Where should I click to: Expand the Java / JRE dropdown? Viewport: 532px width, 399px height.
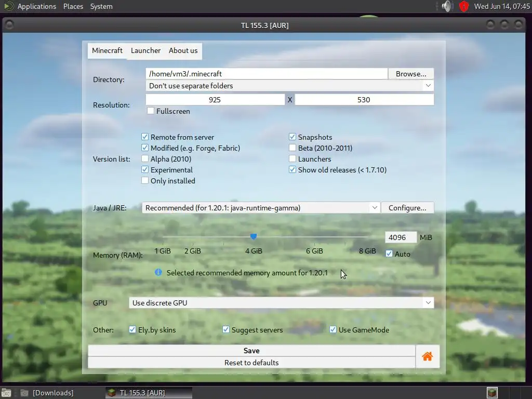pyautogui.click(x=261, y=208)
